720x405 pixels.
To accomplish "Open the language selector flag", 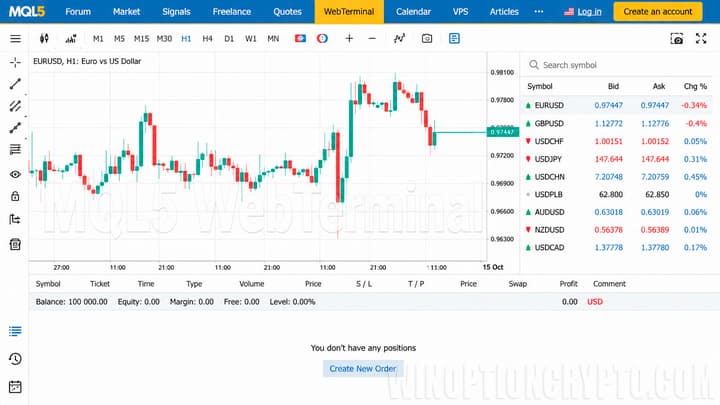I will (x=569, y=11).
